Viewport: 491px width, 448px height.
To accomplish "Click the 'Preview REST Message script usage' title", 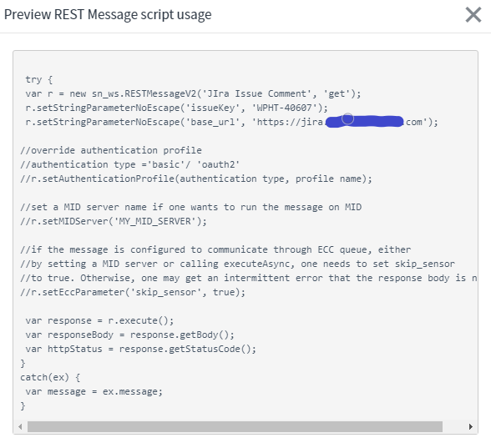I will (x=108, y=15).
